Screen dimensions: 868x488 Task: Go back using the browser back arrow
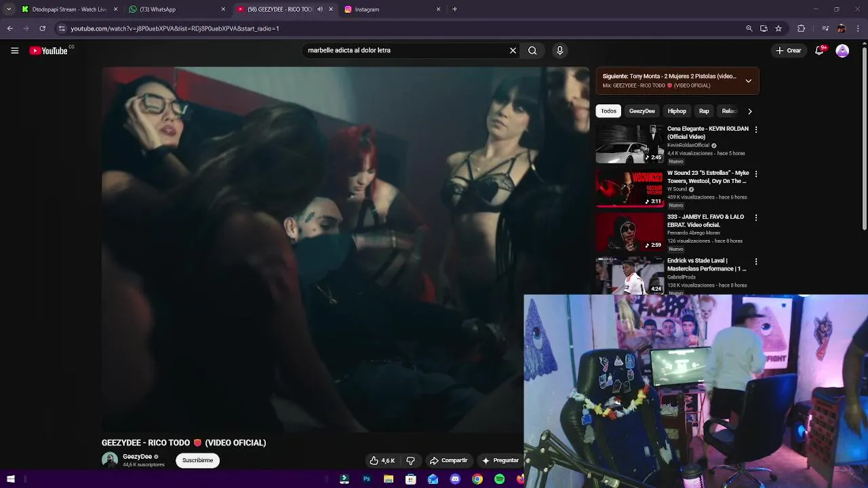pos(9,28)
